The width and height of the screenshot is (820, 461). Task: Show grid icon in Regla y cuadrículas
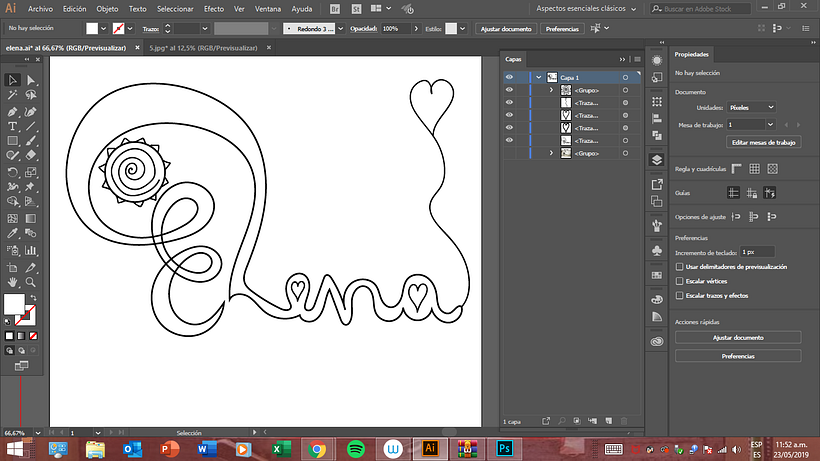754,168
